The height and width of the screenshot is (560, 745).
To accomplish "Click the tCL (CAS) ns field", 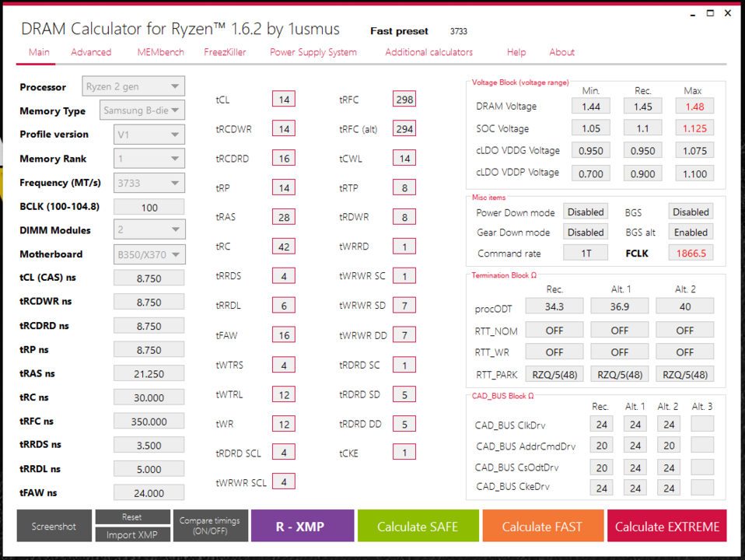I will pyautogui.click(x=149, y=278).
